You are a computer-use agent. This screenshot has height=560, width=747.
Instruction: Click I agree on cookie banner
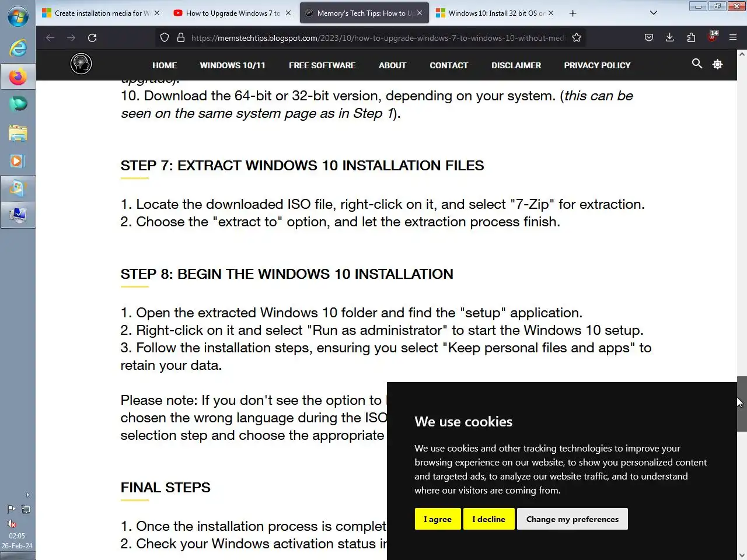pos(438,519)
